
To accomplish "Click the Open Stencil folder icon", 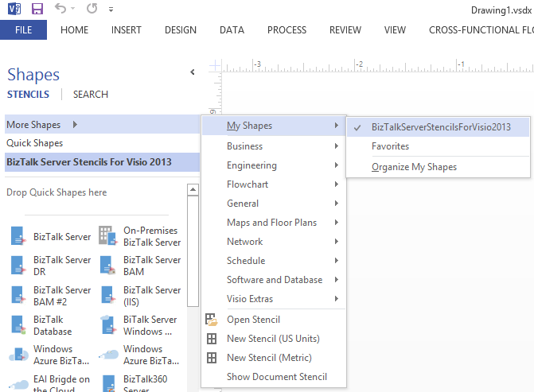I will click(x=212, y=320).
